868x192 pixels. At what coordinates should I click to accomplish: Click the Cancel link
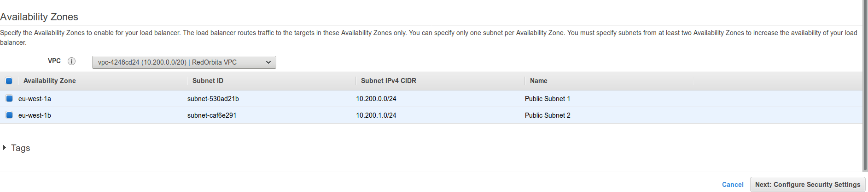point(732,185)
